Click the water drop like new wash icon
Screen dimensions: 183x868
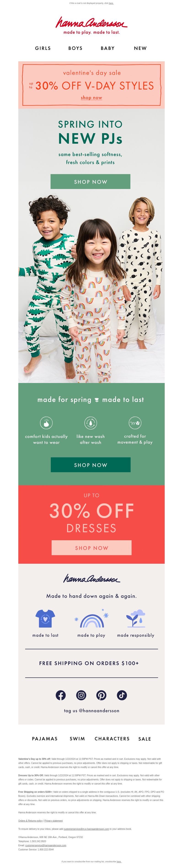91,423
